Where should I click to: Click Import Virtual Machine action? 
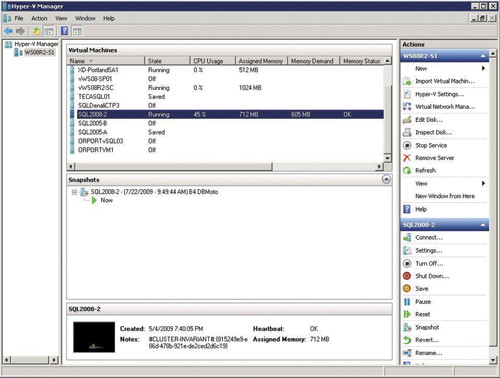(445, 81)
